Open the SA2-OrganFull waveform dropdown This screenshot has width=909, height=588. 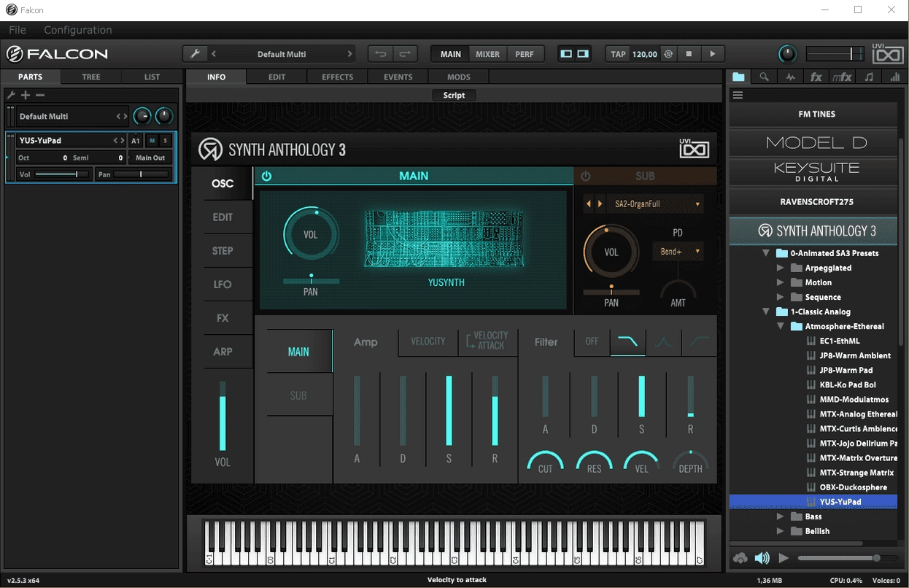pyautogui.click(x=654, y=204)
